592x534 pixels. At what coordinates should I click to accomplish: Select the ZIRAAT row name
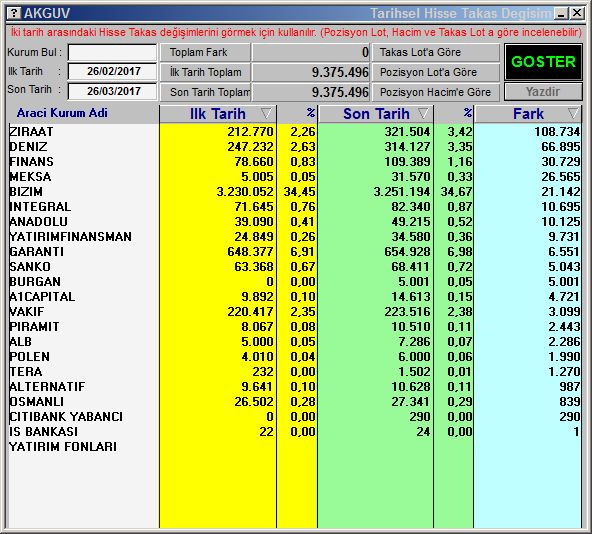click(x=31, y=131)
